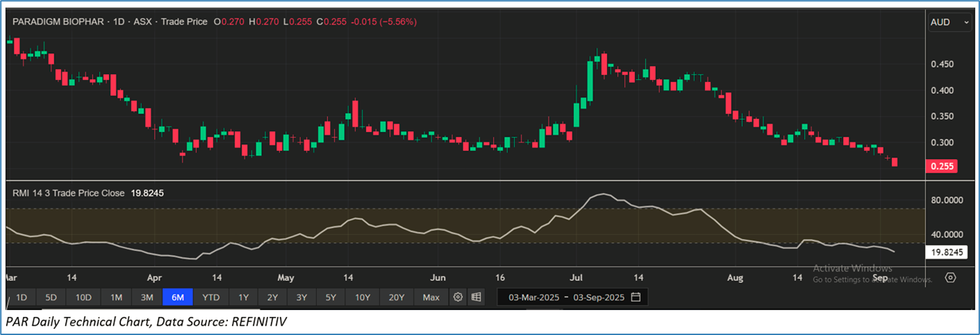Open the time range settings gear

tap(458, 297)
